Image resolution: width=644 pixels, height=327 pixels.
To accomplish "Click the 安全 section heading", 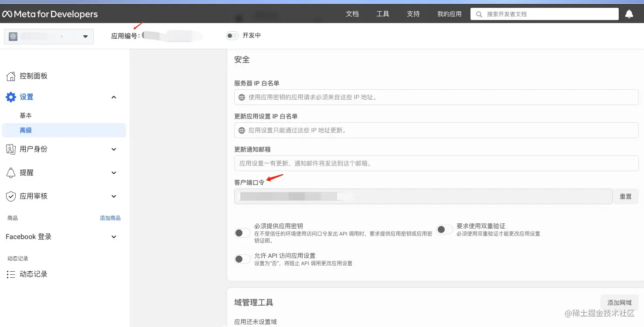I will (x=242, y=60).
